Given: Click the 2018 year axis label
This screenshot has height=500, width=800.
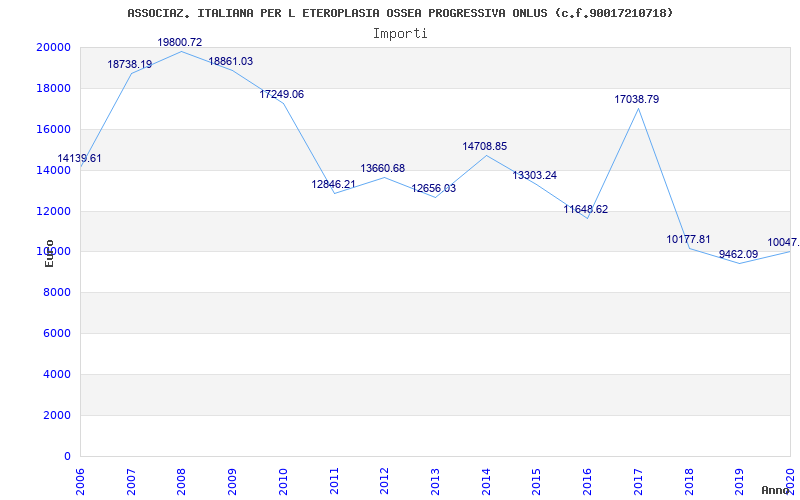Looking at the screenshot, I should point(689,481).
